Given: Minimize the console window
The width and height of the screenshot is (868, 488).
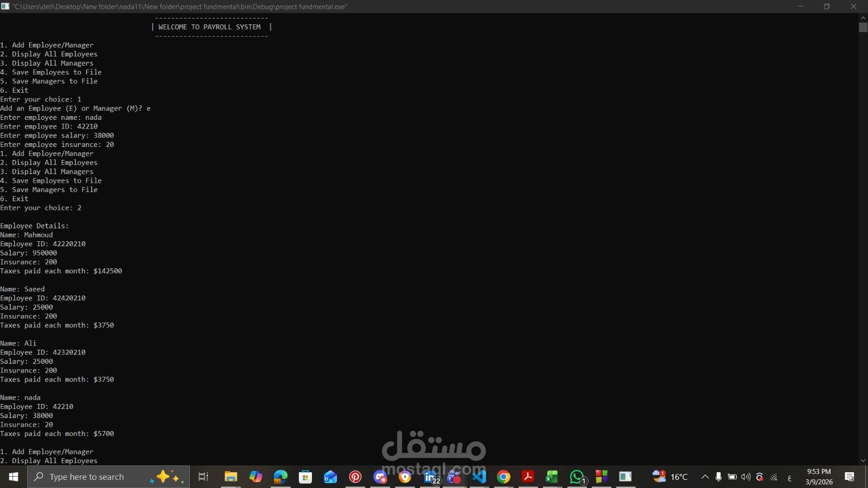Looking at the screenshot, I should coord(801,7).
